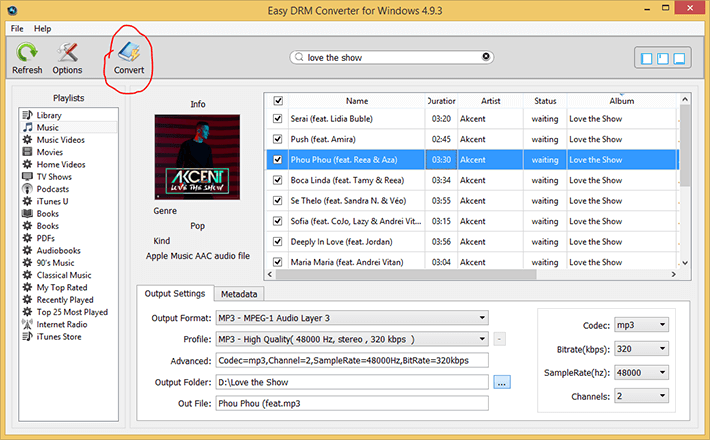Click the Output Folder path field

pyautogui.click(x=352, y=382)
